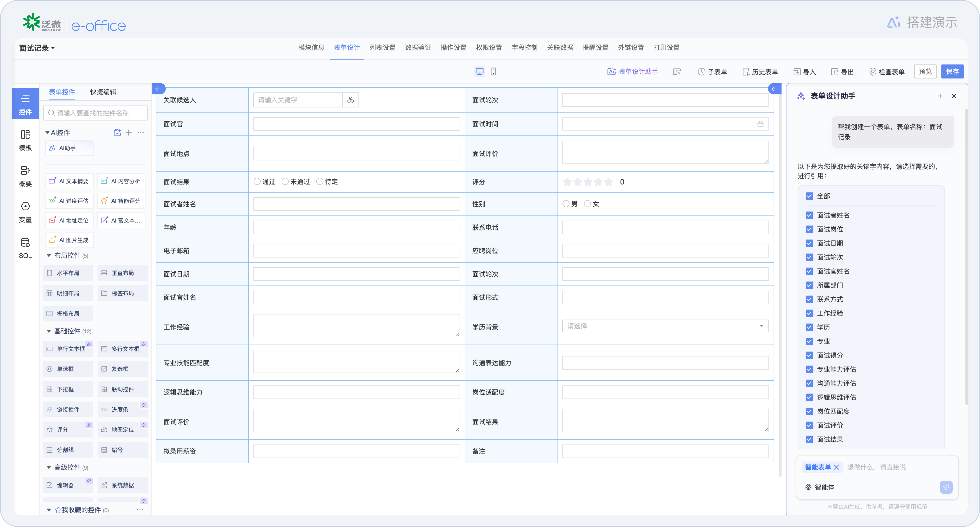Click the 保存 button
This screenshot has width=980, height=527.
coord(952,71)
